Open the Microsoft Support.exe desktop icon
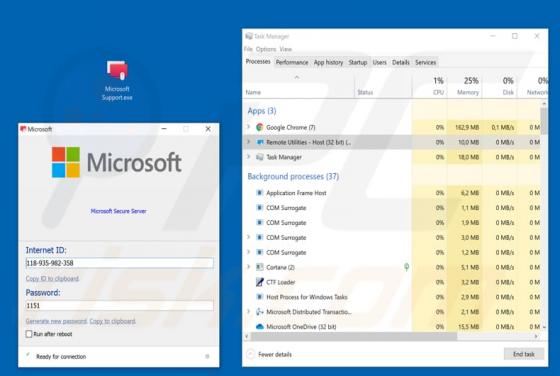Image resolution: width=560 pixels, height=376 pixels. (117, 80)
